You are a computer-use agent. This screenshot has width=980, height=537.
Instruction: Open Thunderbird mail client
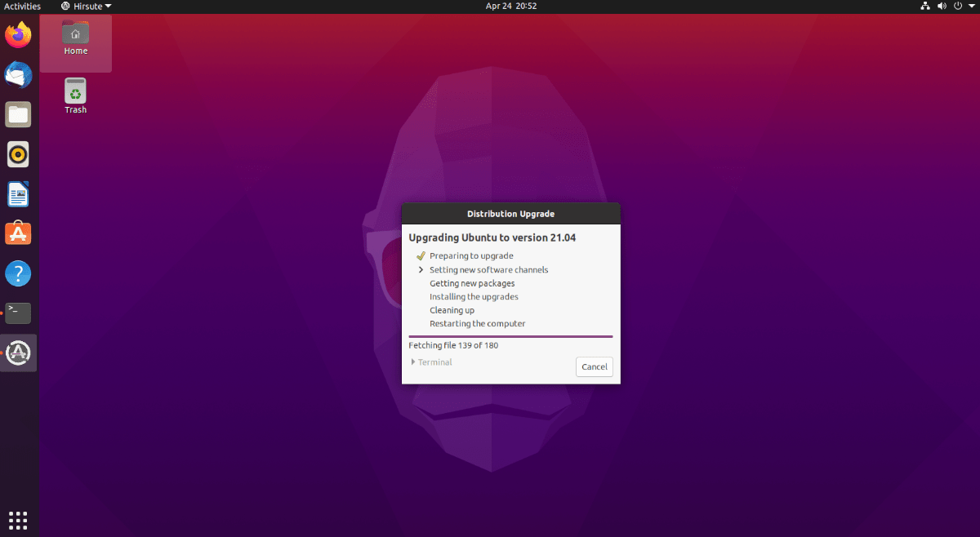coord(18,74)
